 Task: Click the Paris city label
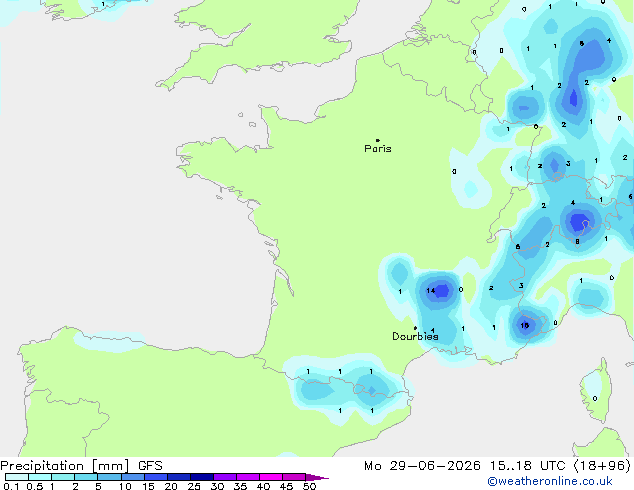(378, 149)
